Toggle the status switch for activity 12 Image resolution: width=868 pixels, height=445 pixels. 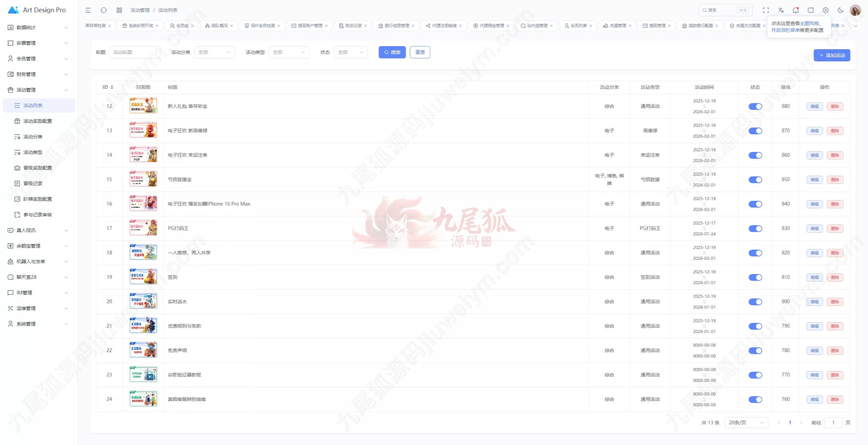(x=755, y=107)
